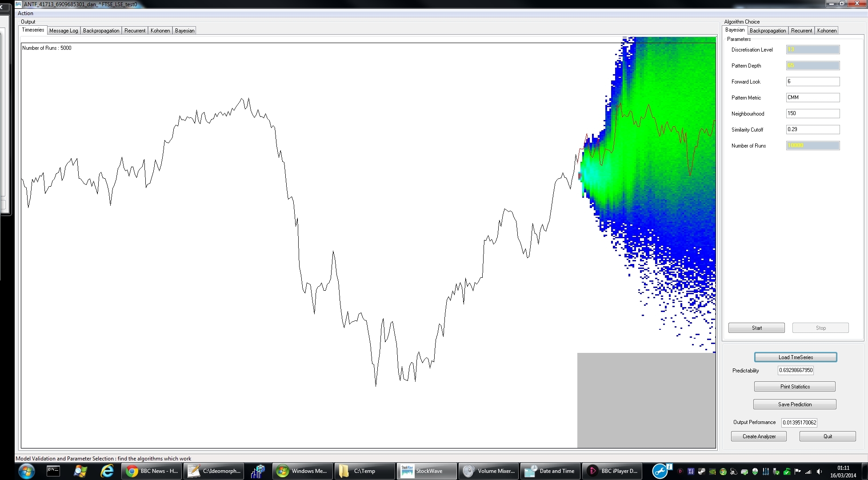Click the Save Prediction button

[x=795, y=404]
